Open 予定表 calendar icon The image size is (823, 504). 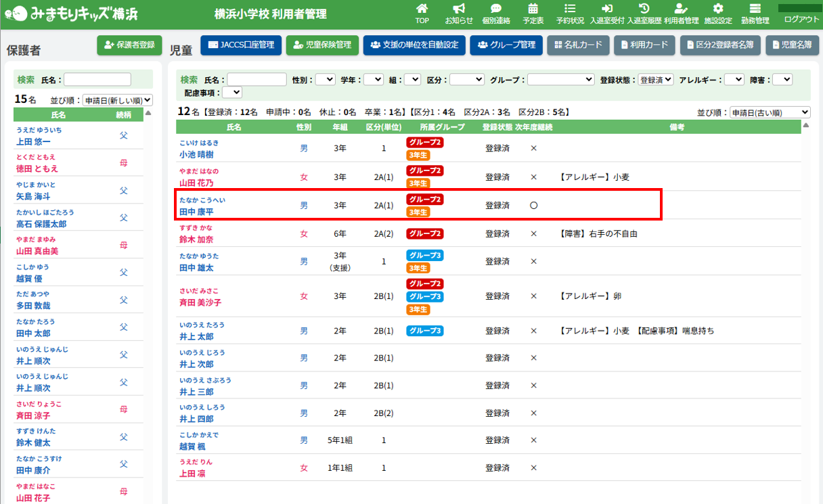click(x=533, y=9)
